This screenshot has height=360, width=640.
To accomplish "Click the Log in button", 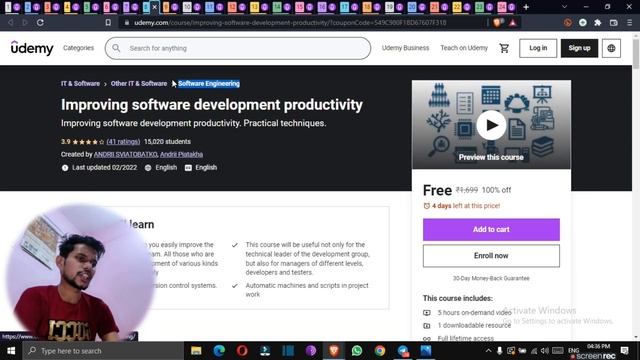I will point(538,48).
